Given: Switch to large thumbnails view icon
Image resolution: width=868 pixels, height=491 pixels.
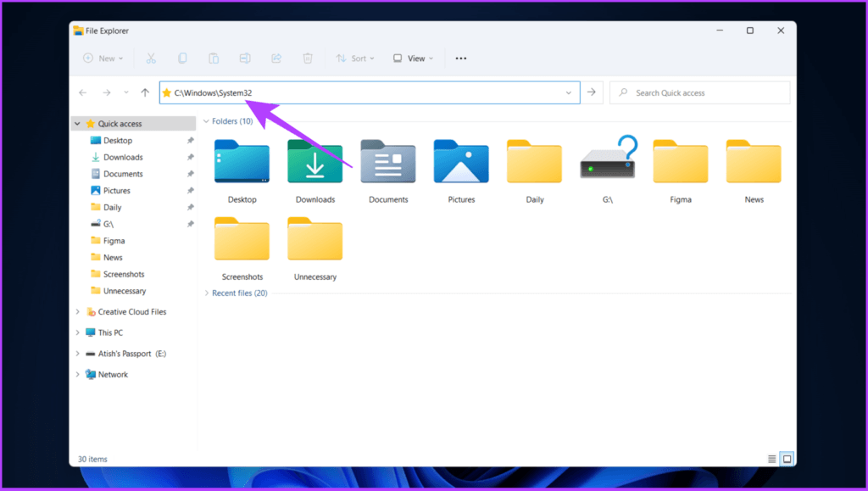Looking at the screenshot, I should 787,459.
